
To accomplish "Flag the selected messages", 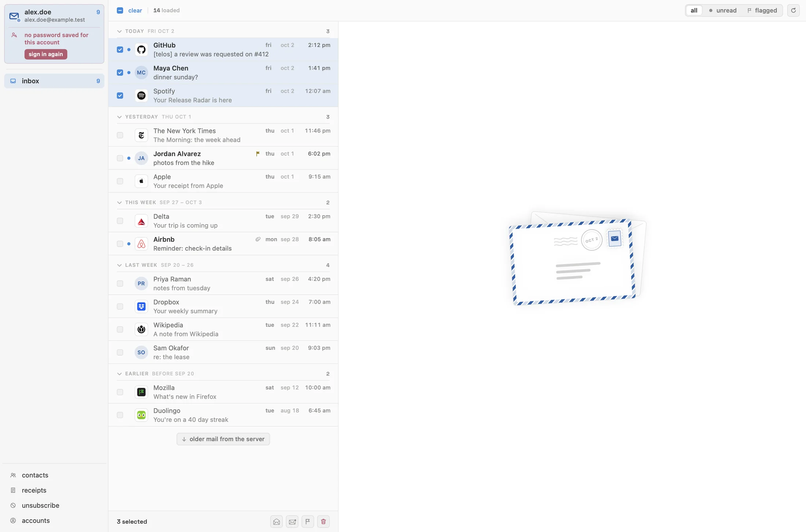I will [x=308, y=521].
